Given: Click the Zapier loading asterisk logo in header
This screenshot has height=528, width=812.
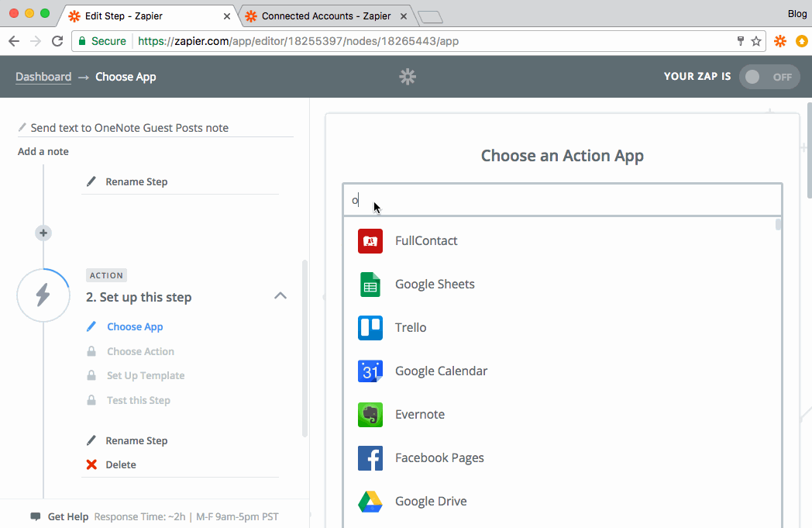Looking at the screenshot, I should pyautogui.click(x=408, y=77).
